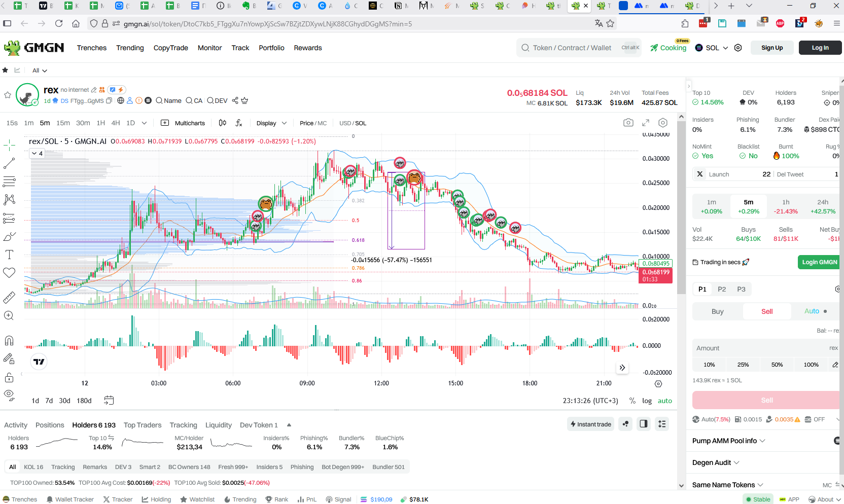Go to the Portfolio page
Viewport: 844px width, 504px height.
point(271,48)
